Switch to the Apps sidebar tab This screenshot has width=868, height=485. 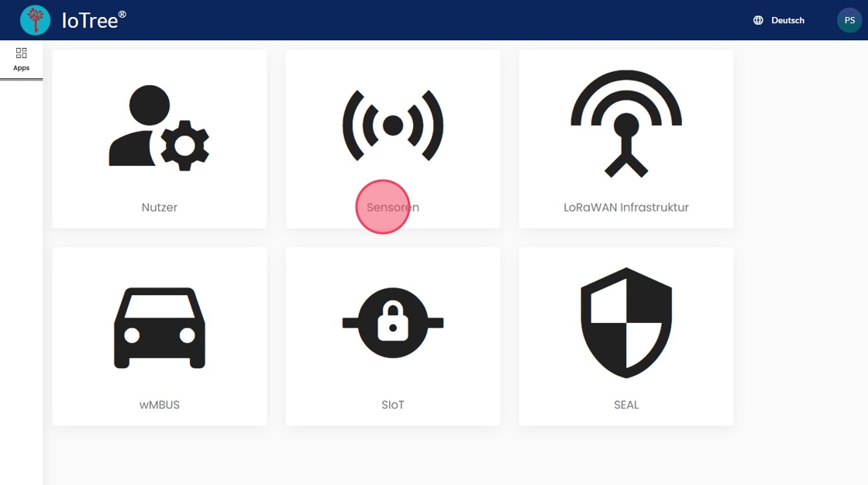point(21,60)
